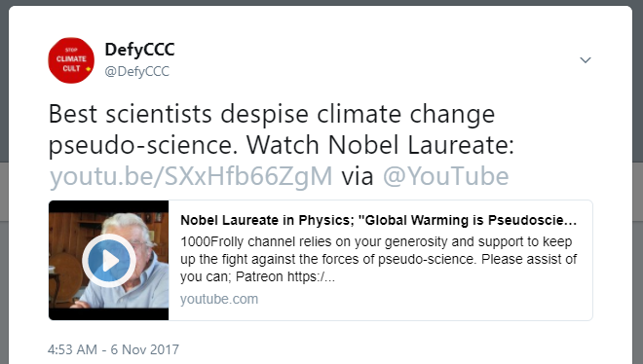Image resolution: width=643 pixels, height=364 pixels.
Task: Click the play button on video card
Action: [x=109, y=261]
